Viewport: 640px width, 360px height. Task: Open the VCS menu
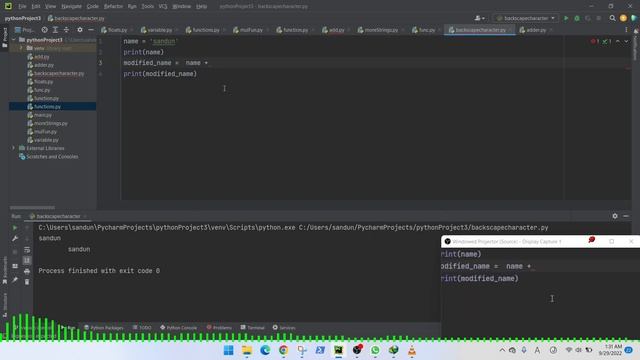tap(163, 7)
